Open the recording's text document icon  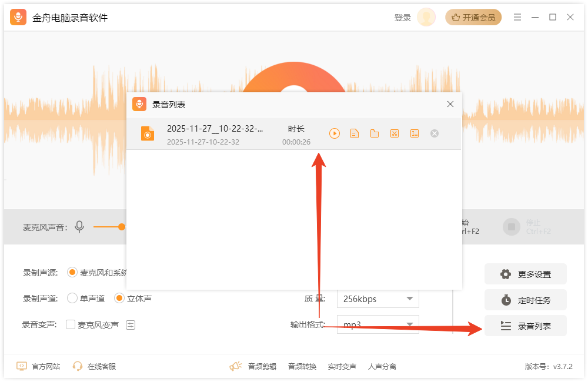tap(355, 133)
